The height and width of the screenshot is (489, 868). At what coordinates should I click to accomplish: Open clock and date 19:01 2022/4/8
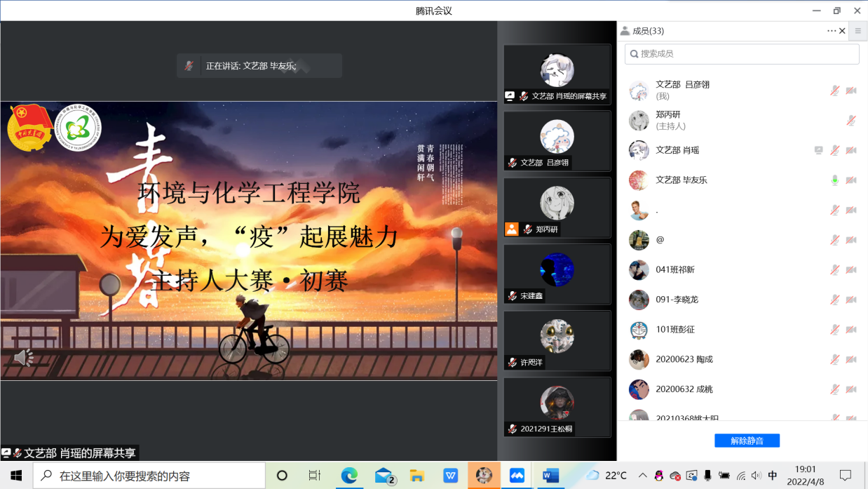[x=806, y=476]
